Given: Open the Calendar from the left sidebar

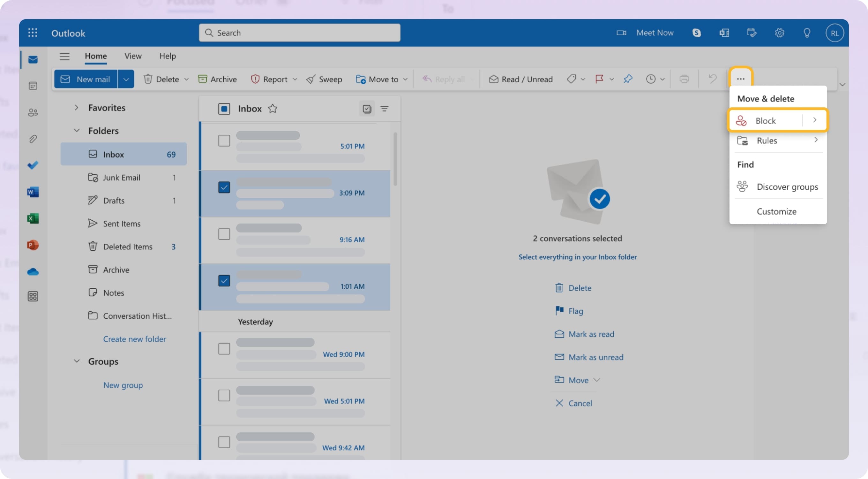Looking at the screenshot, I should tap(33, 86).
